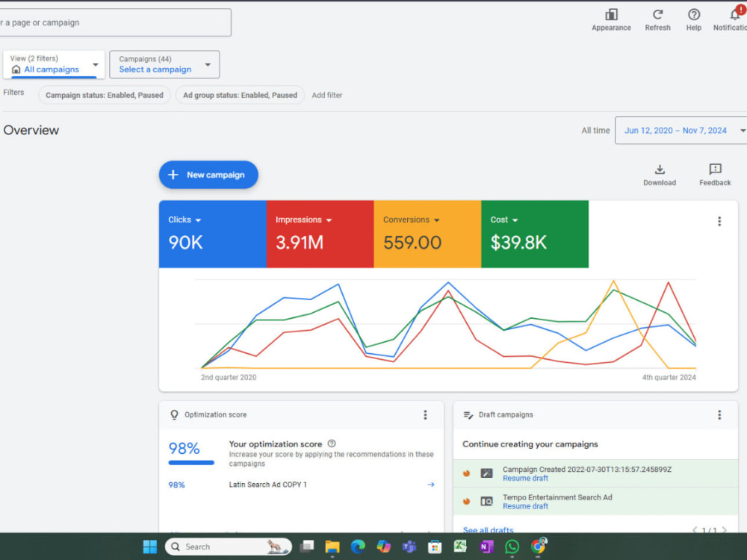The height and width of the screenshot is (560, 747).
Task: Select the red Impressions metric tile
Action: pos(320,234)
